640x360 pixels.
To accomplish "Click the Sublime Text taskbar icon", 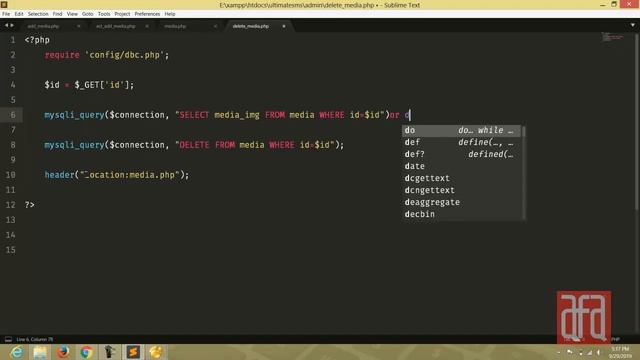I will (133, 352).
